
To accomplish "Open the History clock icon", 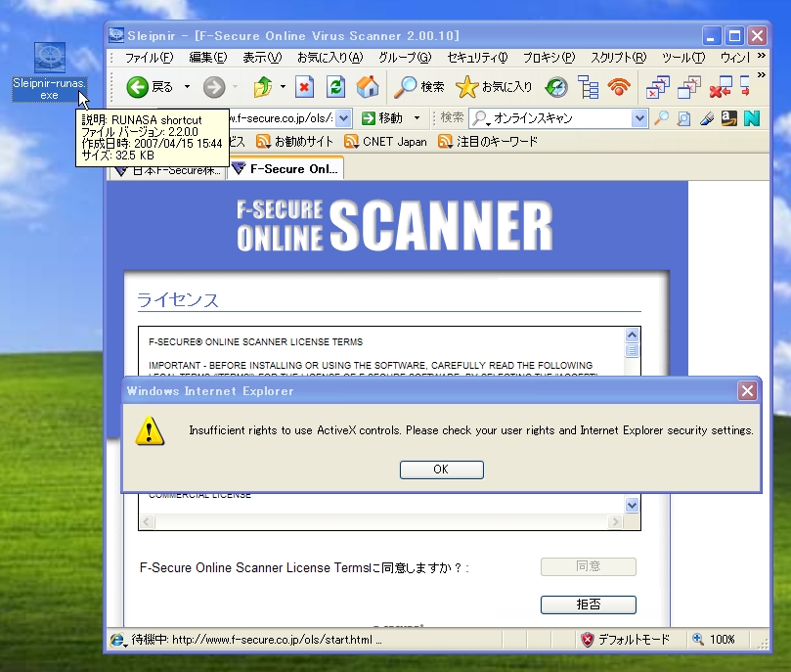I will tap(556, 87).
